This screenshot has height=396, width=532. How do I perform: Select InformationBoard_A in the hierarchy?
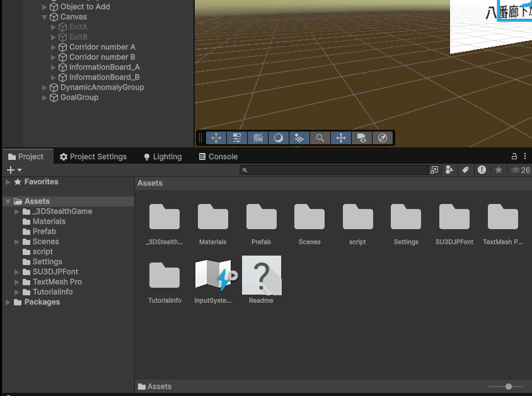[104, 67]
